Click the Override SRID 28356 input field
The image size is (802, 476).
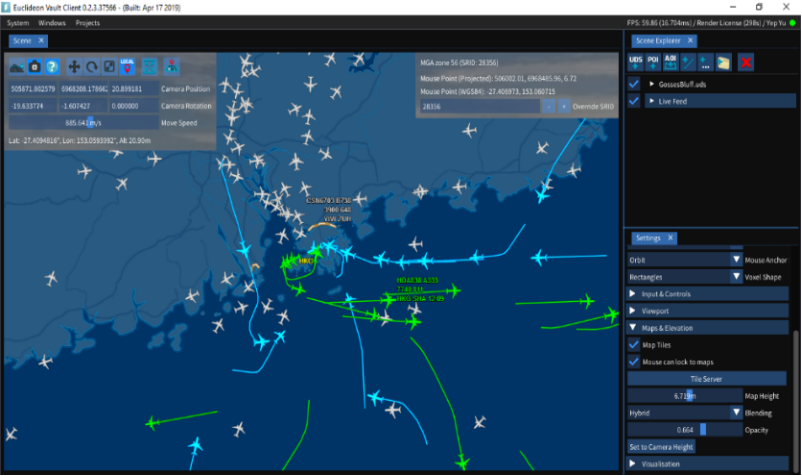point(480,106)
